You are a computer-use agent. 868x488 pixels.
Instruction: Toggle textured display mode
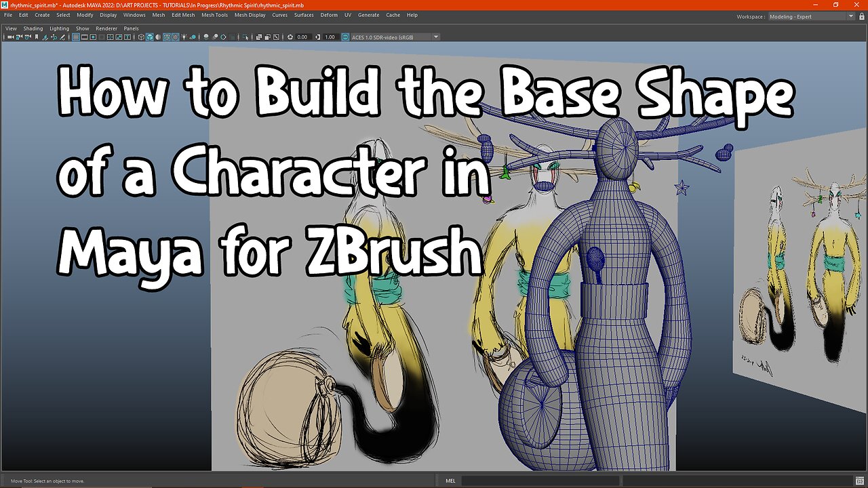[x=175, y=37]
